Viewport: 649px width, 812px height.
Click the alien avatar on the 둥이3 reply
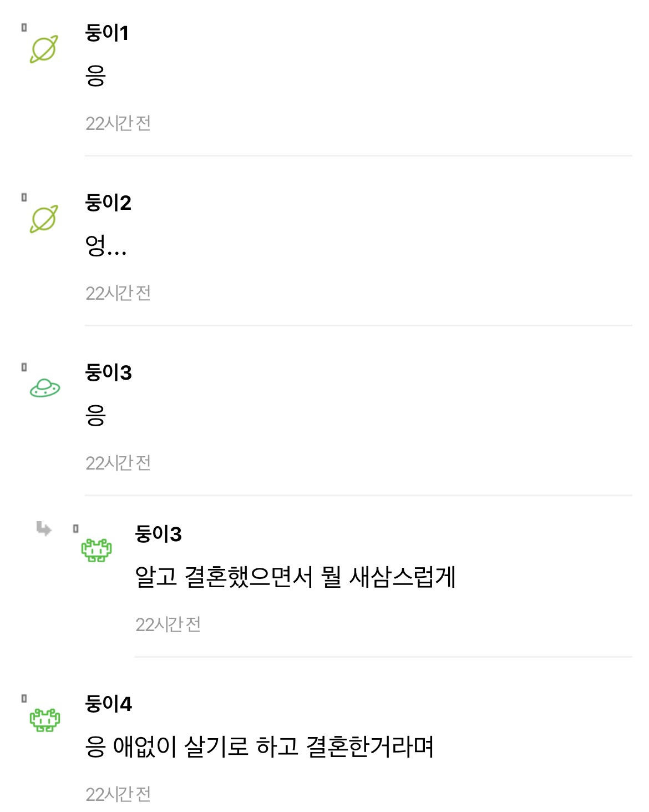click(x=97, y=550)
